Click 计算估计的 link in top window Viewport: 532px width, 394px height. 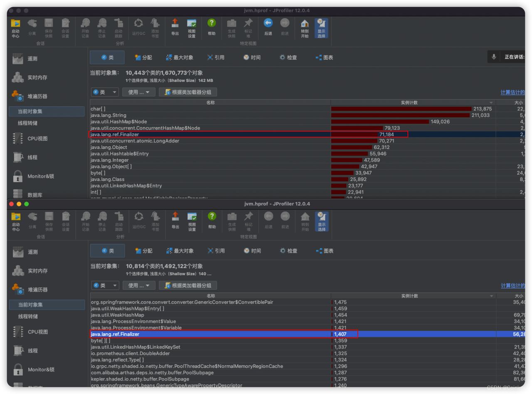click(513, 93)
